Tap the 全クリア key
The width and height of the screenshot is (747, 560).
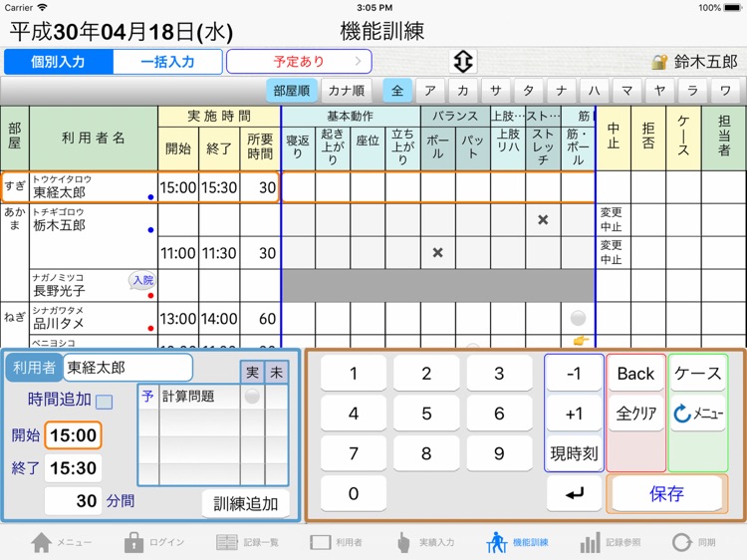pos(636,414)
